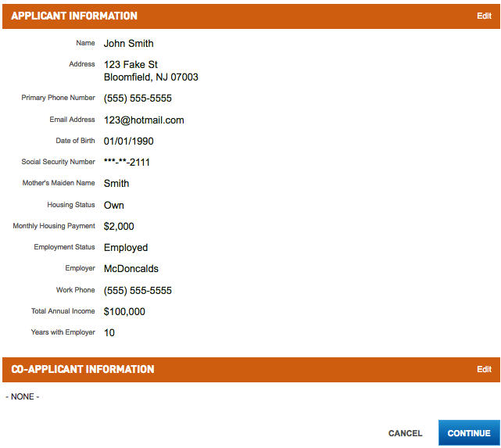
Task: Click masked SSN ending 2111
Action: point(127,163)
